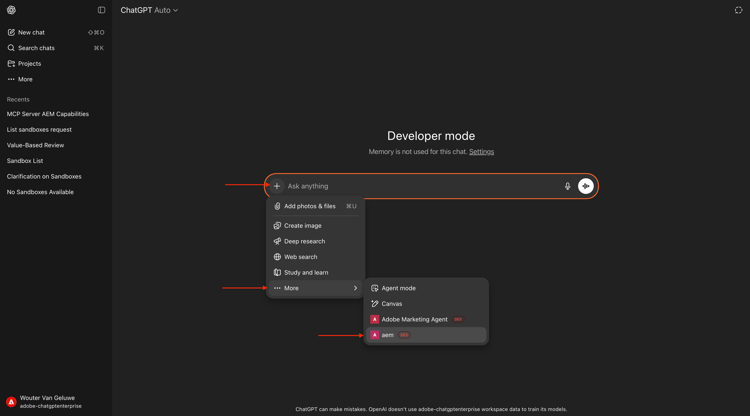The image size is (750, 416).
Task: Click the Projects folder icon
Action: tap(11, 64)
